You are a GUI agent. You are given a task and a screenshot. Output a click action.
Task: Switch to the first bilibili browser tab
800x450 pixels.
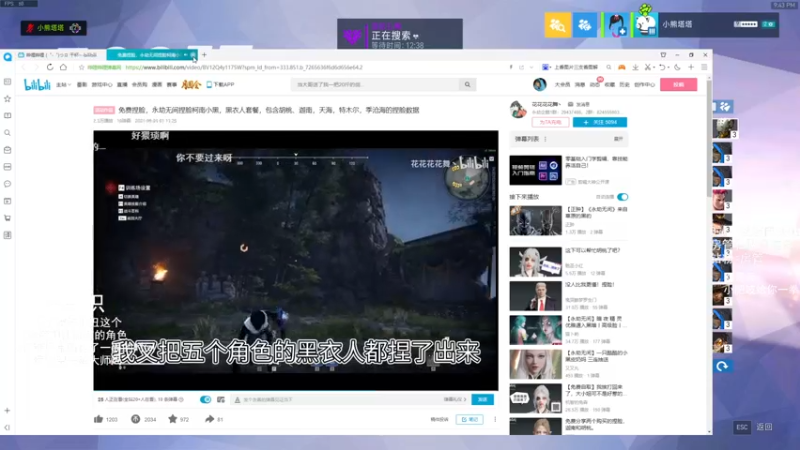click(x=60, y=55)
